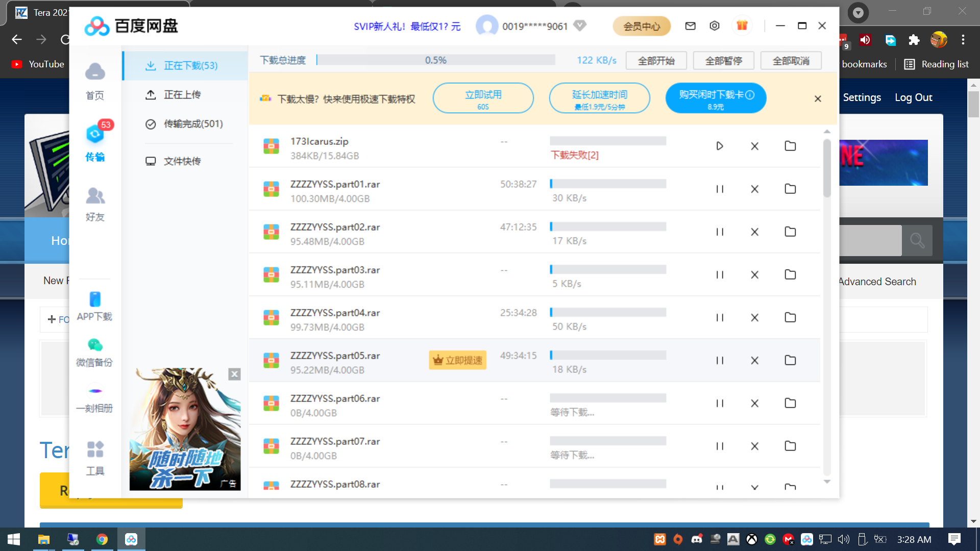Open Chrome from the Windows taskbar
Image resolution: width=980 pixels, height=551 pixels.
102,539
